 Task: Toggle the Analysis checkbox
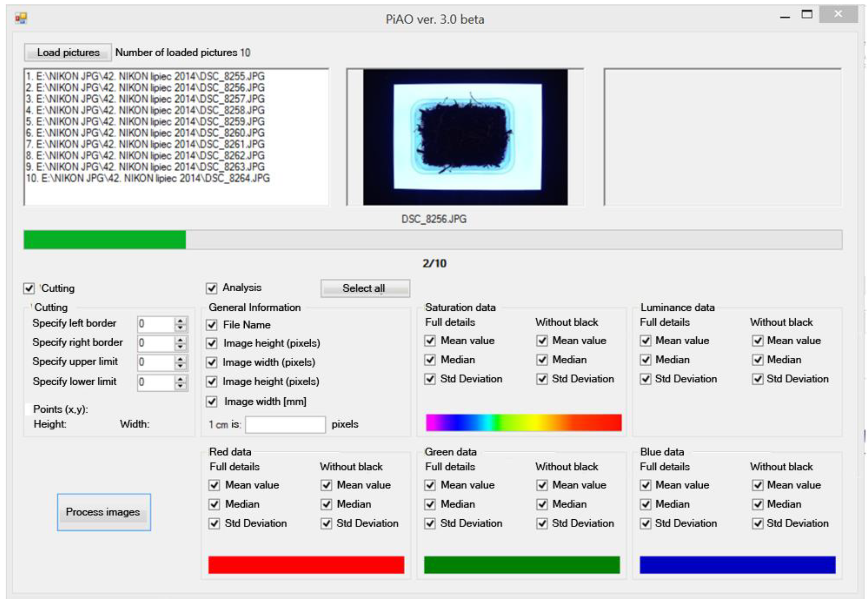(x=212, y=288)
